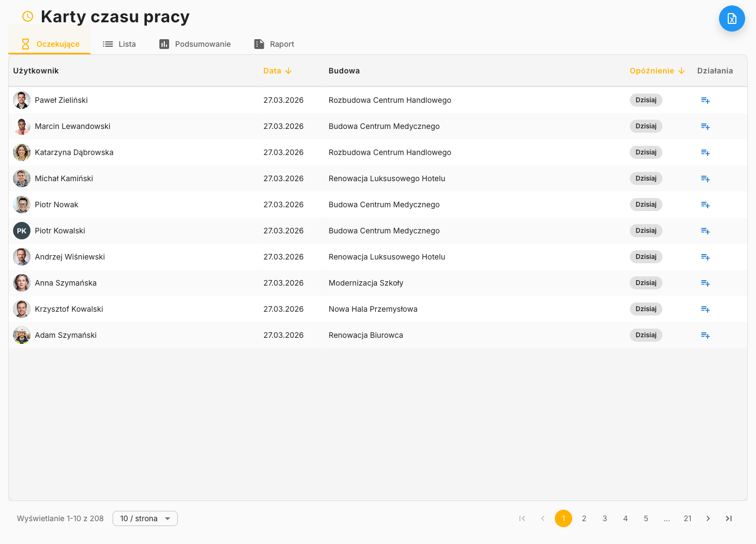Add timesheet entry for Piotr Kowalski
The height and width of the screenshot is (544, 756).
click(x=705, y=231)
